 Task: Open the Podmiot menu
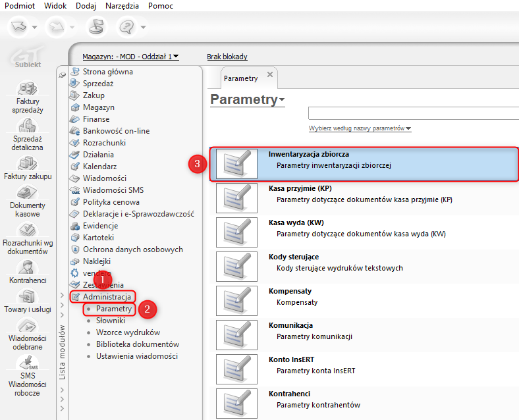(x=20, y=6)
